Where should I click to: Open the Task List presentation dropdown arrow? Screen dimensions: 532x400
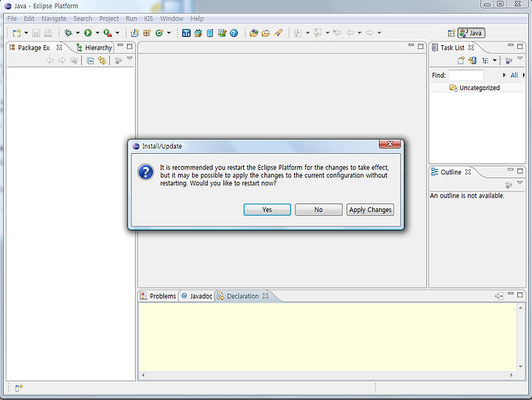tap(494, 61)
